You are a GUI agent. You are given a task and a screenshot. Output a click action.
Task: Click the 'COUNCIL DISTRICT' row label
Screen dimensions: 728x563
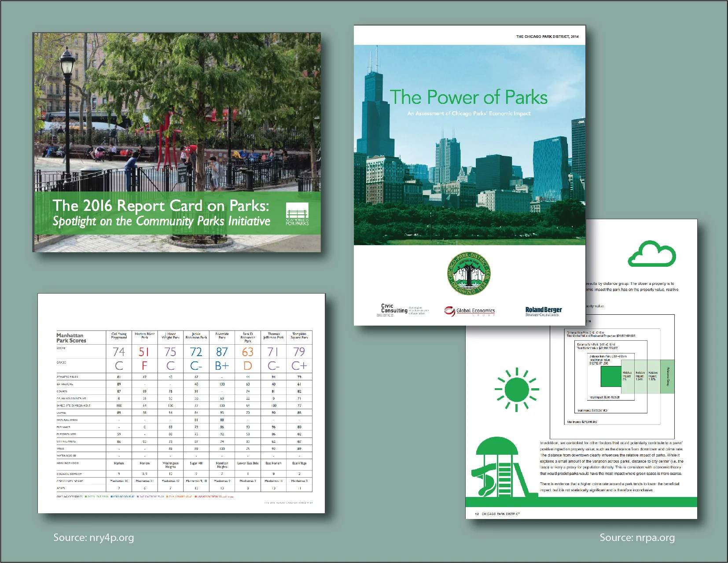pos(70,474)
